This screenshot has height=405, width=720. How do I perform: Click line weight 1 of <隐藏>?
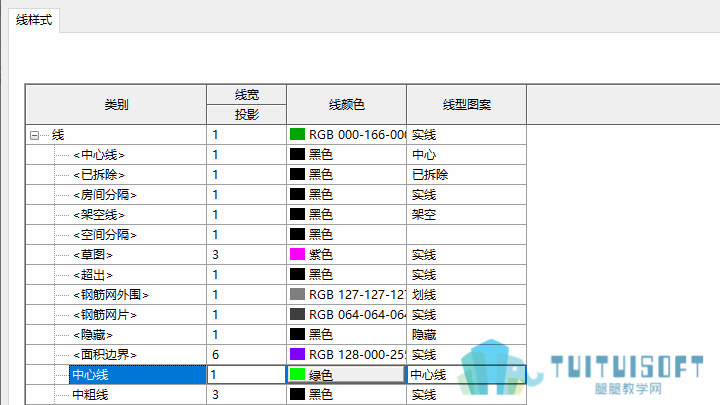pyautogui.click(x=247, y=335)
